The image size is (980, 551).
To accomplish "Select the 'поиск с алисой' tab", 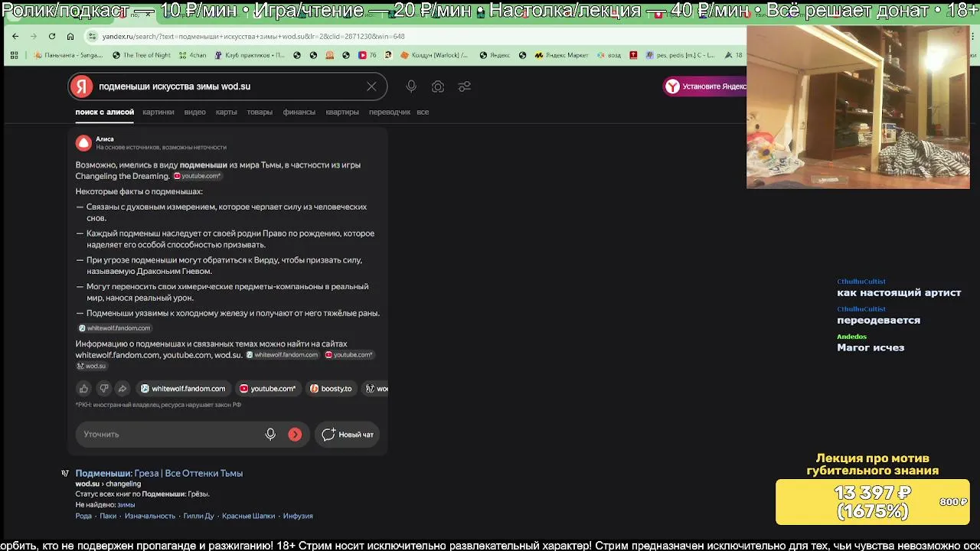I will pyautogui.click(x=105, y=112).
